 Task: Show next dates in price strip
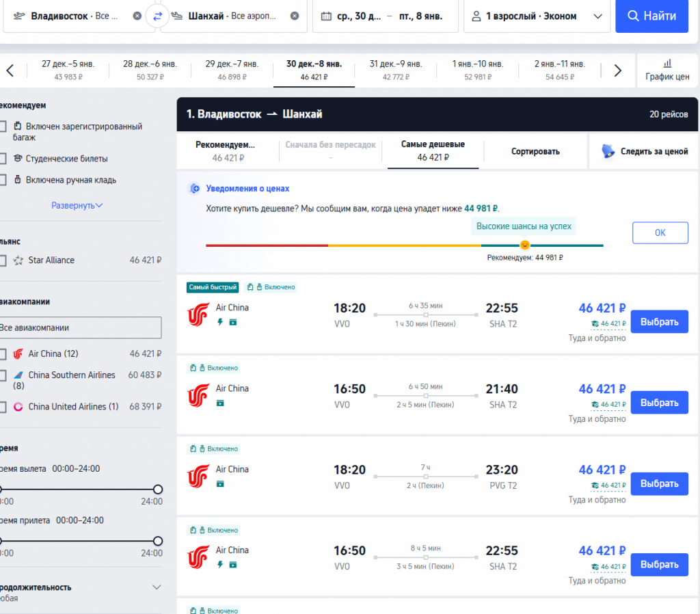click(x=618, y=70)
